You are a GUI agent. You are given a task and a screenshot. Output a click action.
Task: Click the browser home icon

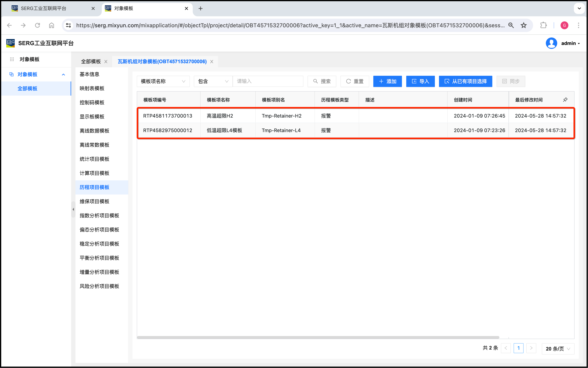click(52, 25)
